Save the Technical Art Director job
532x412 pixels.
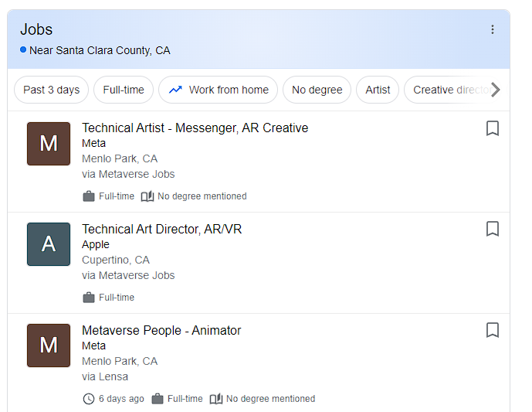tap(493, 229)
